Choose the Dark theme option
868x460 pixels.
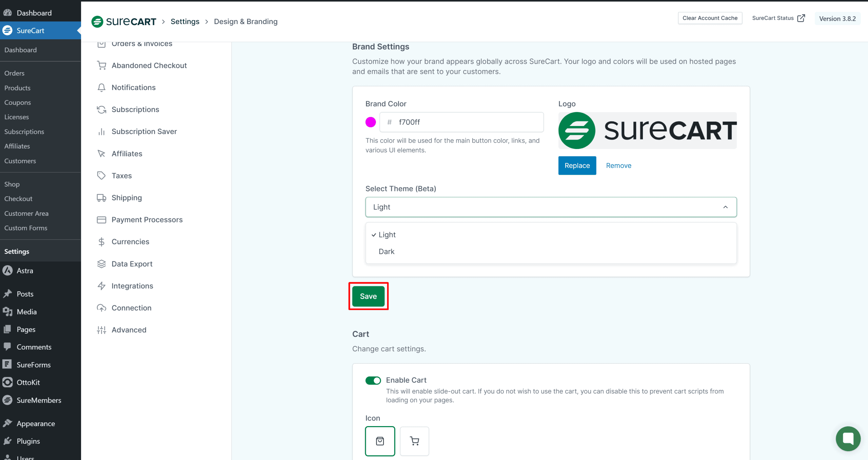387,252
